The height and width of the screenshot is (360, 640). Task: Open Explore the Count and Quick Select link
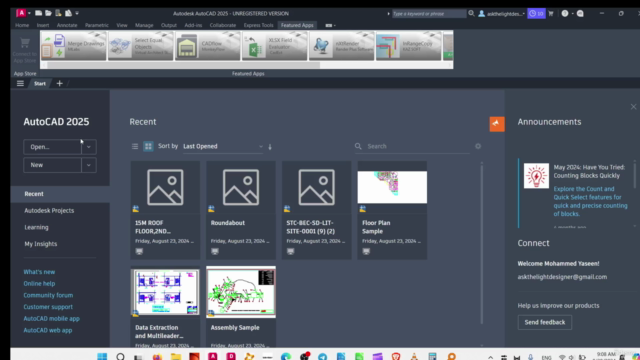pyautogui.click(x=590, y=201)
